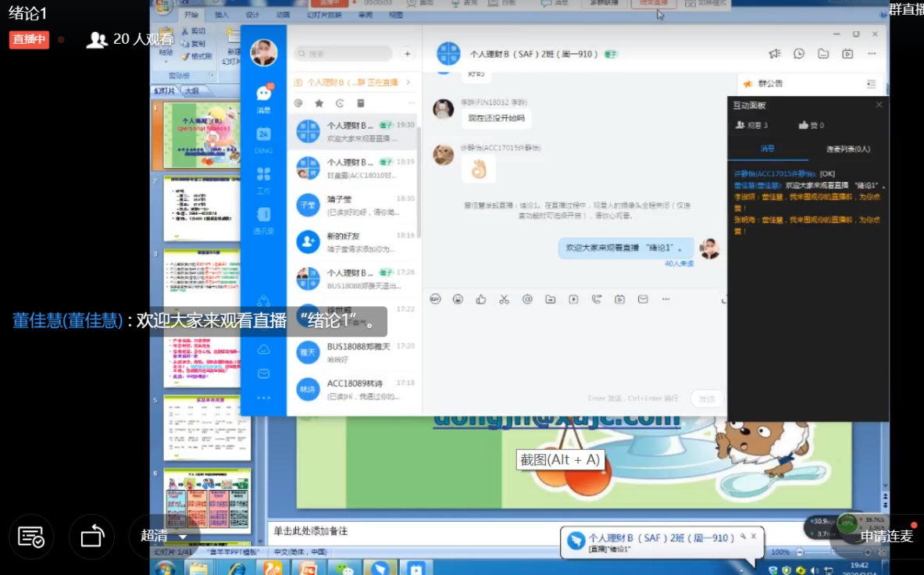Click the group files folder icon in header
924x575 pixels.
[x=823, y=54]
